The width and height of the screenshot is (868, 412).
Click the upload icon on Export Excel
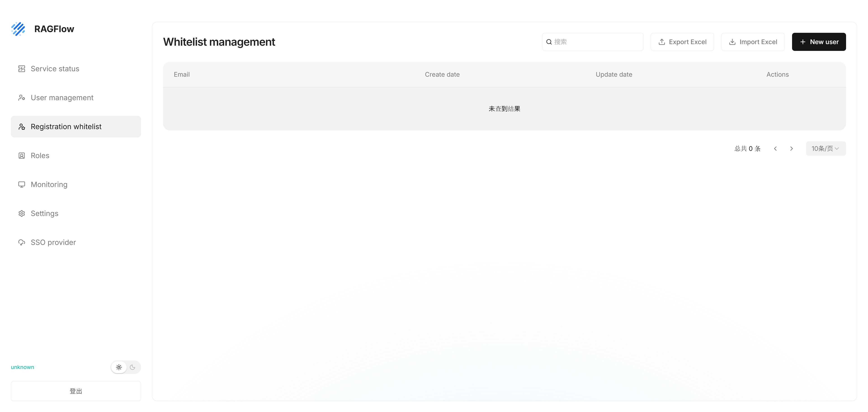click(x=662, y=42)
